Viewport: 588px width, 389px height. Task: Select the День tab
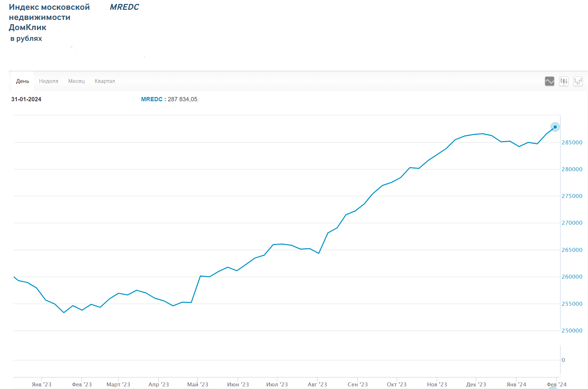[23, 81]
